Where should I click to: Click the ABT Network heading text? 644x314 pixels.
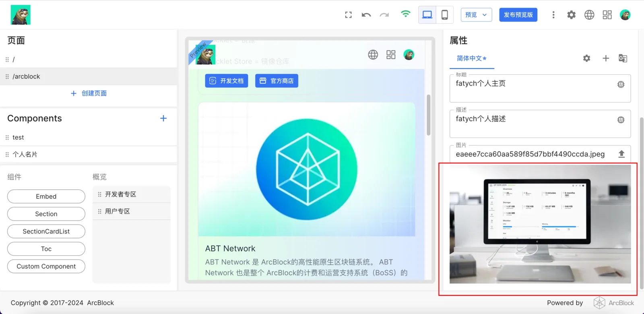[230, 249]
